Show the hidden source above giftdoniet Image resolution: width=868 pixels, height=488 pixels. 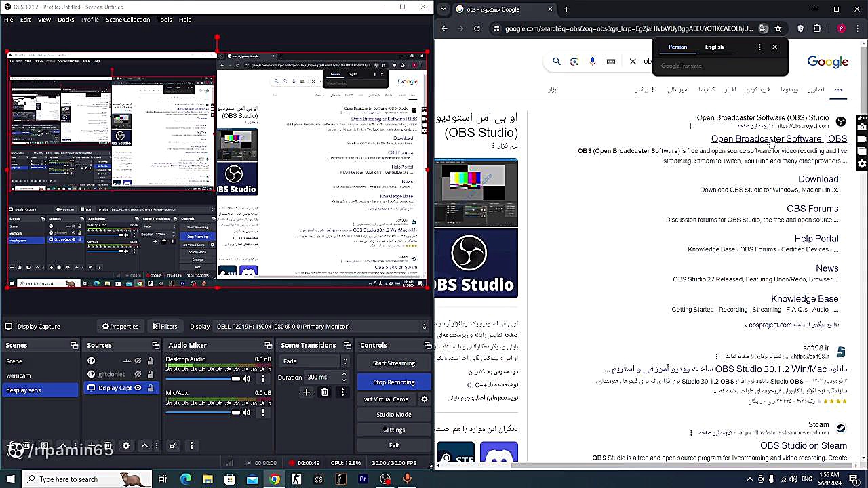click(x=138, y=361)
